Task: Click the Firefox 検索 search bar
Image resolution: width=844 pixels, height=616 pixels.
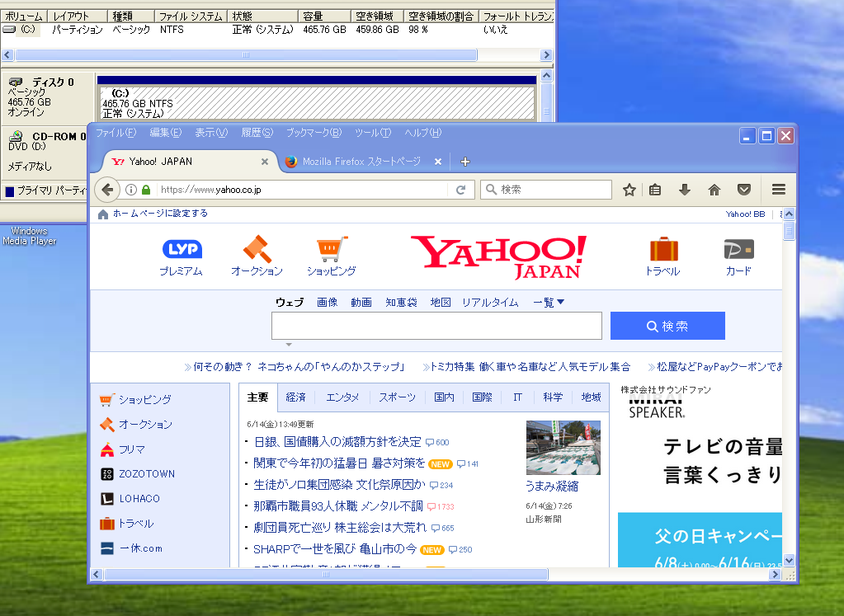Action: [x=546, y=190]
